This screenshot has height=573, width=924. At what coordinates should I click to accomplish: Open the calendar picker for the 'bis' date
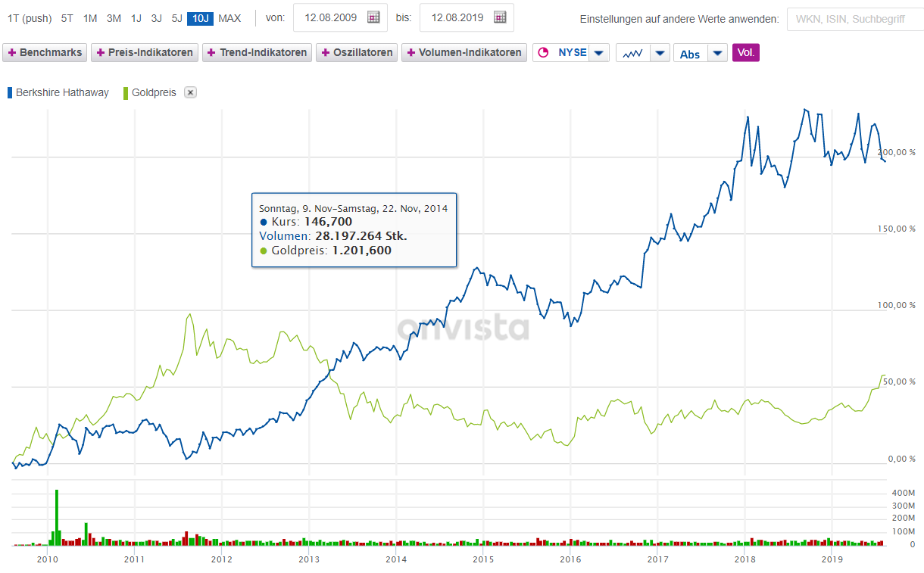(501, 17)
